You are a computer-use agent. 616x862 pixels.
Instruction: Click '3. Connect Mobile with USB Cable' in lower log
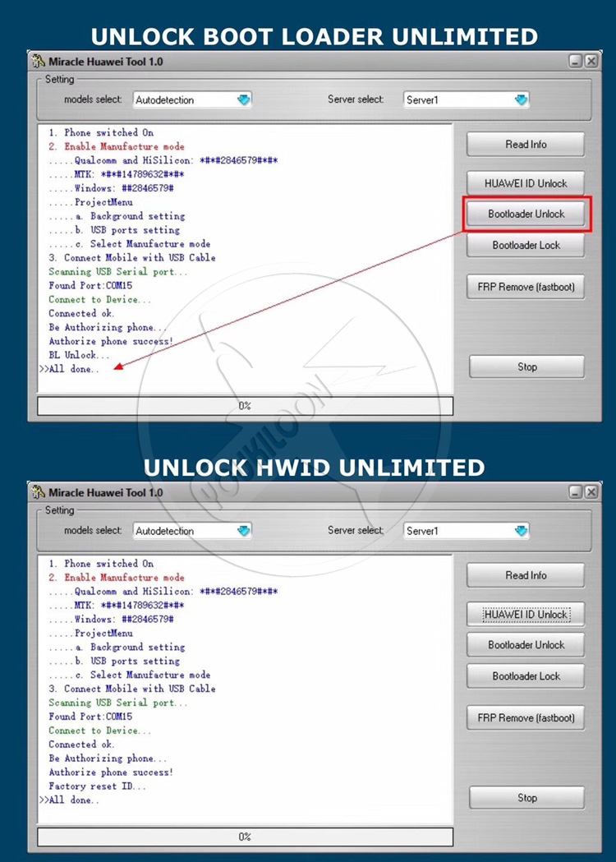coord(132,689)
